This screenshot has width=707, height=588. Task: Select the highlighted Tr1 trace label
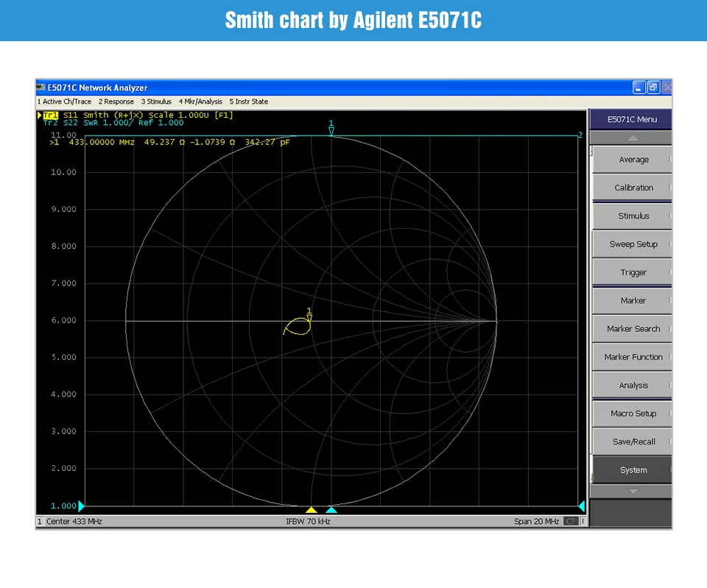tap(50, 115)
